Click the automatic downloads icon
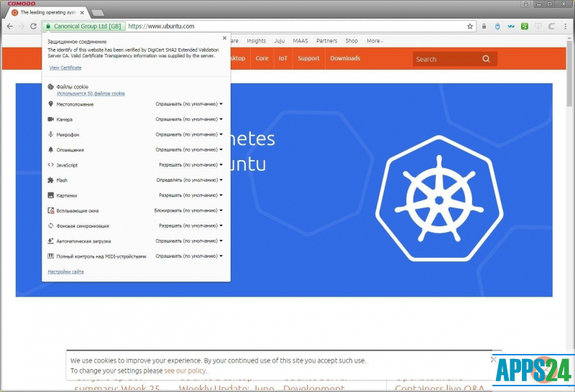The width and height of the screenshot is (575, 392). [x=50, y=241]
